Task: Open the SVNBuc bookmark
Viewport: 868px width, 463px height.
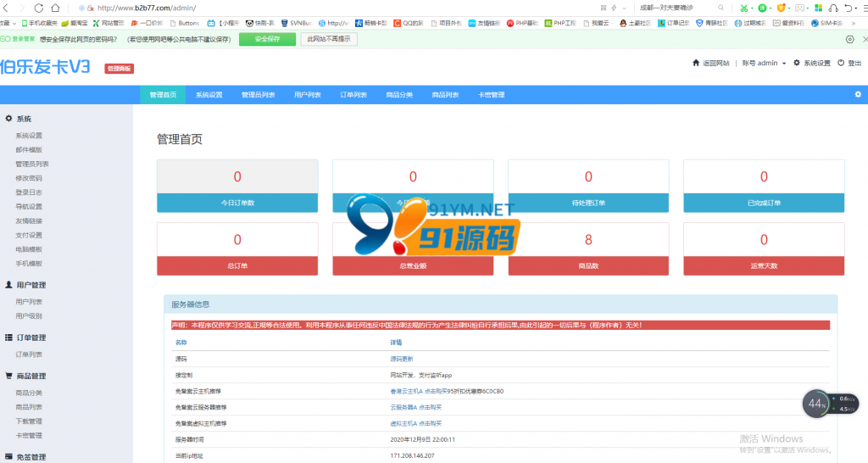Action: point(296,23)
